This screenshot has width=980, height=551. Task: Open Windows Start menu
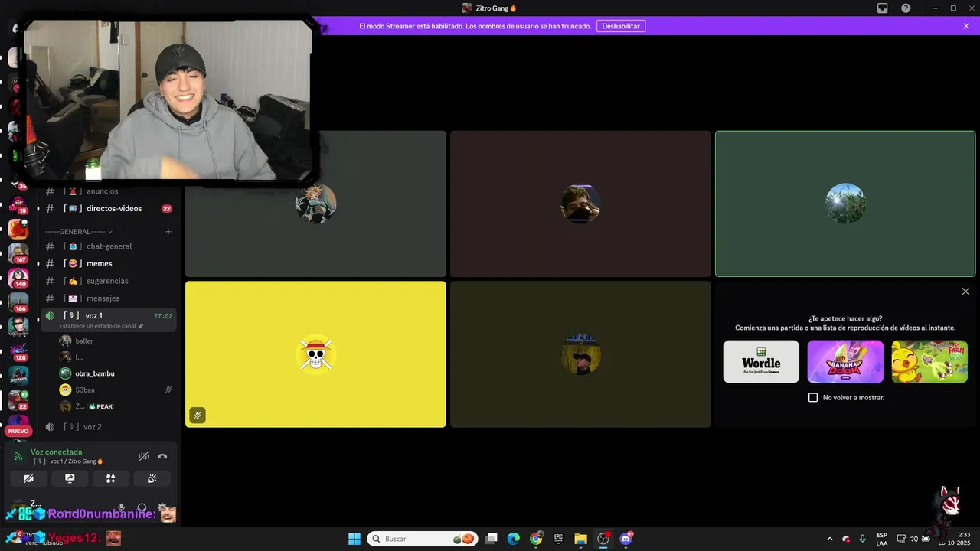click(x=354, y=539)
